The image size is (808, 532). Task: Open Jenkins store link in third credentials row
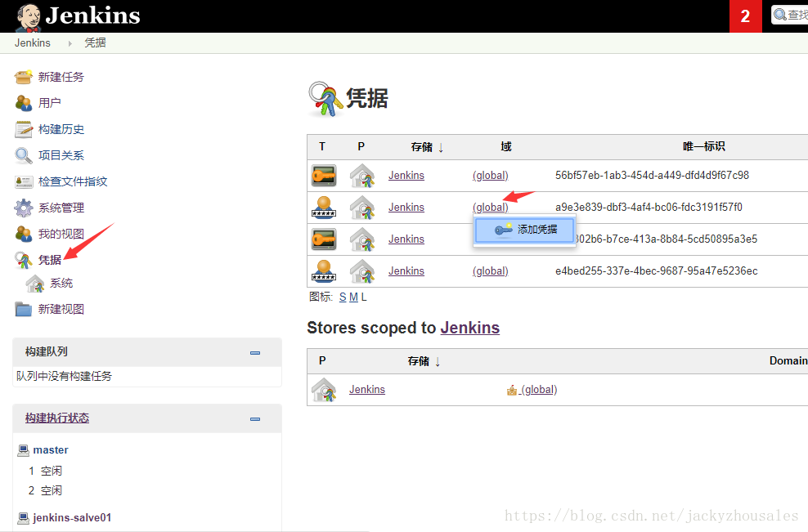tap(406, 239)
